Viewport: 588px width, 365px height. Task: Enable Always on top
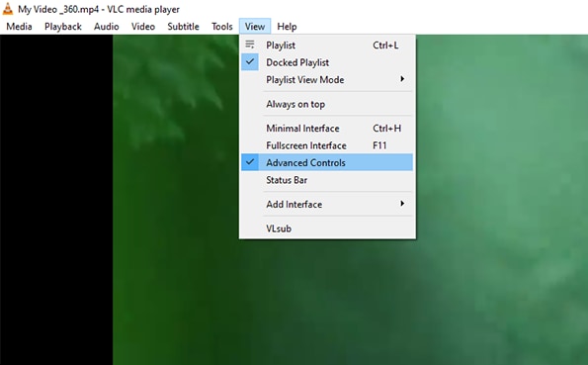click(x=327, y=104)
